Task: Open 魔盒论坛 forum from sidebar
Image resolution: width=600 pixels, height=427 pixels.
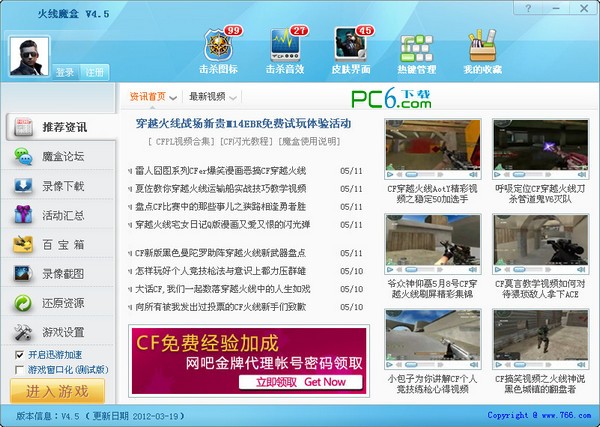Action: coord(58,156)
